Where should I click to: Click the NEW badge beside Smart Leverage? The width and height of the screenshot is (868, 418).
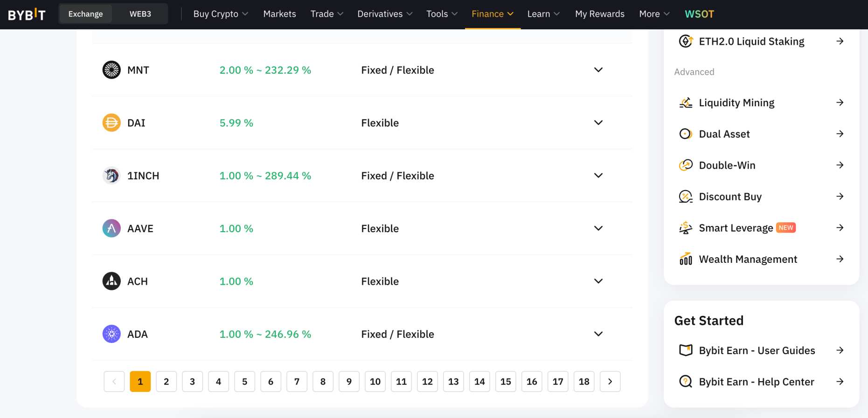786,227
